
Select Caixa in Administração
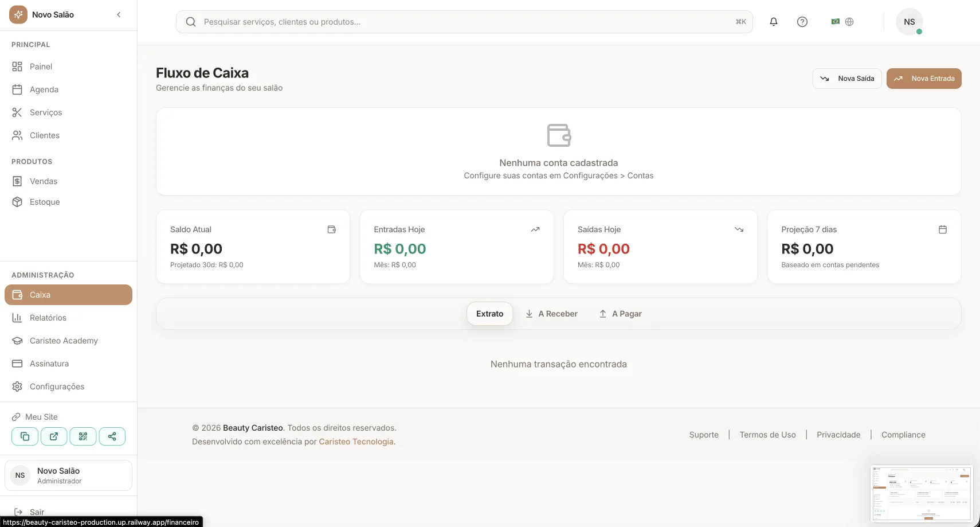click(x=68, y=295)
